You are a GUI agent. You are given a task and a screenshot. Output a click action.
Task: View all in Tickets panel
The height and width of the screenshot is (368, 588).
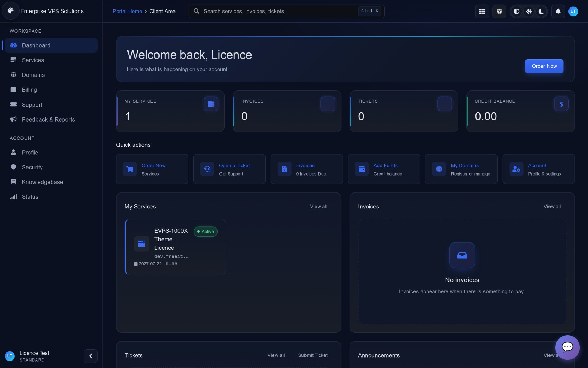[x=276, y=355]
